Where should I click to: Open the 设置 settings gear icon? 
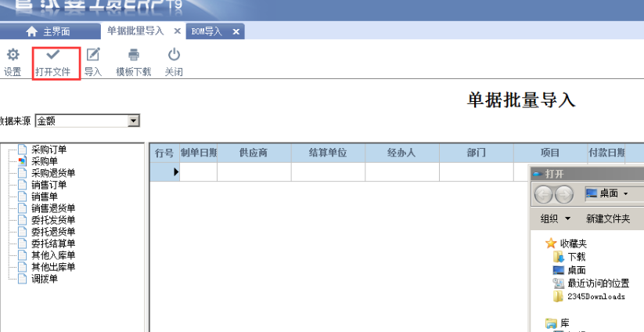click(x=13, y=55)
